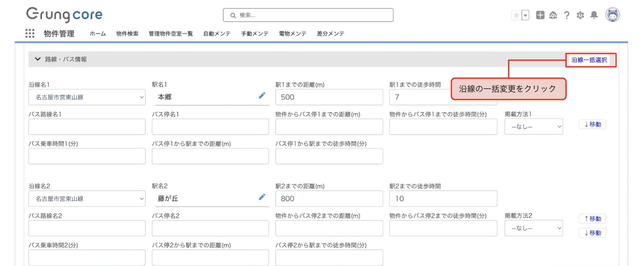The height and width of the screenshot is (266, 644).
Task: Open the app launcher grid icon
Action: [x=30, y=33]
